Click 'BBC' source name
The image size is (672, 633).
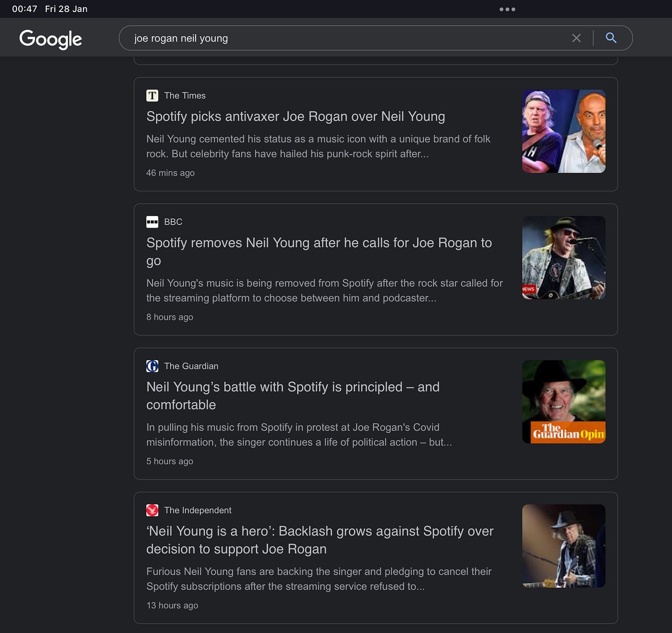coord(173,222)
